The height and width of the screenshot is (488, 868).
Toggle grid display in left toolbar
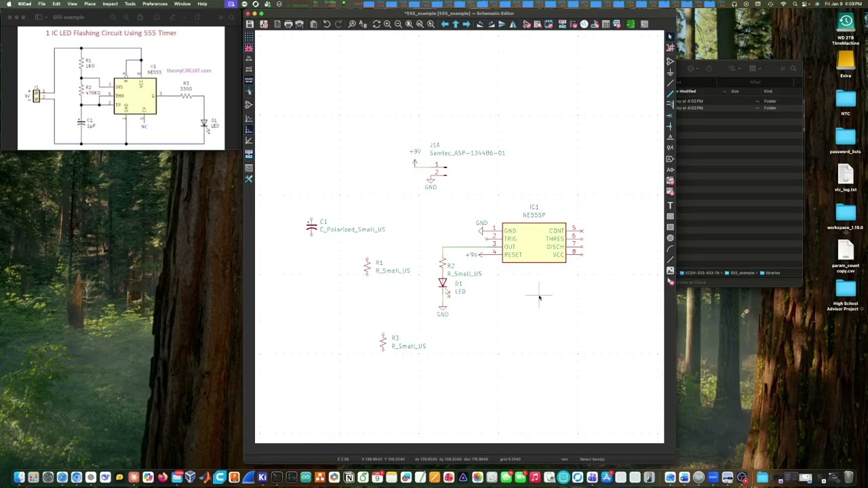click(x=249, y=37)
